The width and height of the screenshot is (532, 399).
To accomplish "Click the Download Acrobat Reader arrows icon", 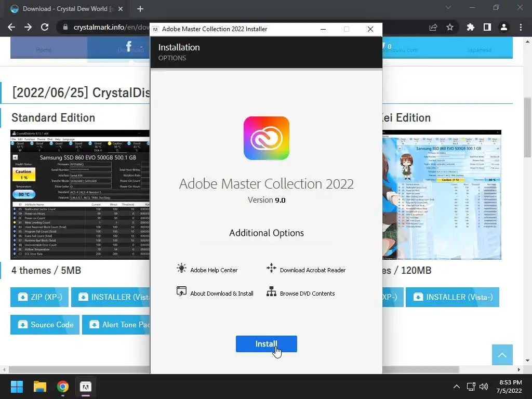I will click(x=271, y=268).
